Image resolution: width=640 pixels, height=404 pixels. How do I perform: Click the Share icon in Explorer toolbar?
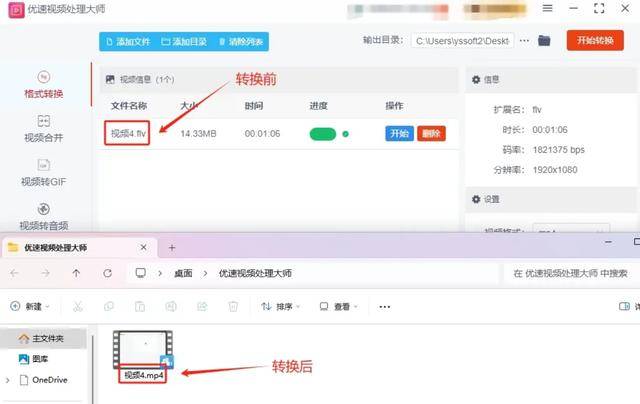pos(202,306)
